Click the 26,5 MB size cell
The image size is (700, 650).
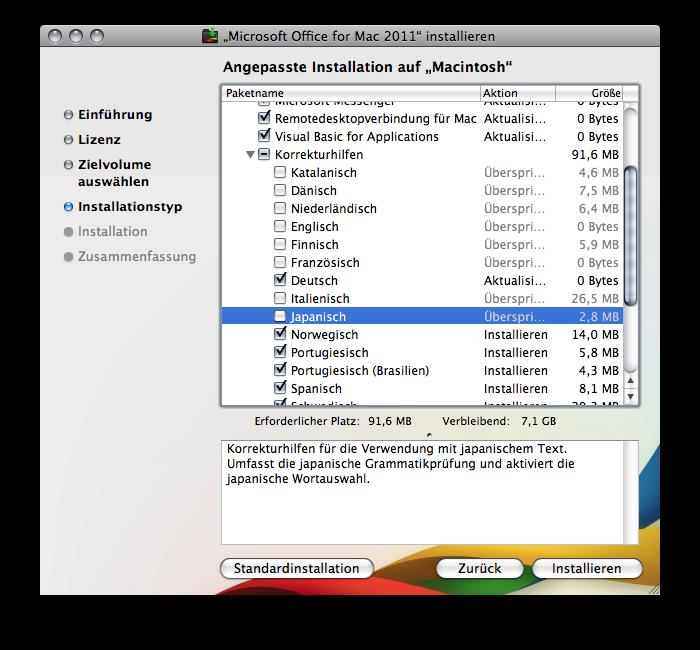point(595,298)
